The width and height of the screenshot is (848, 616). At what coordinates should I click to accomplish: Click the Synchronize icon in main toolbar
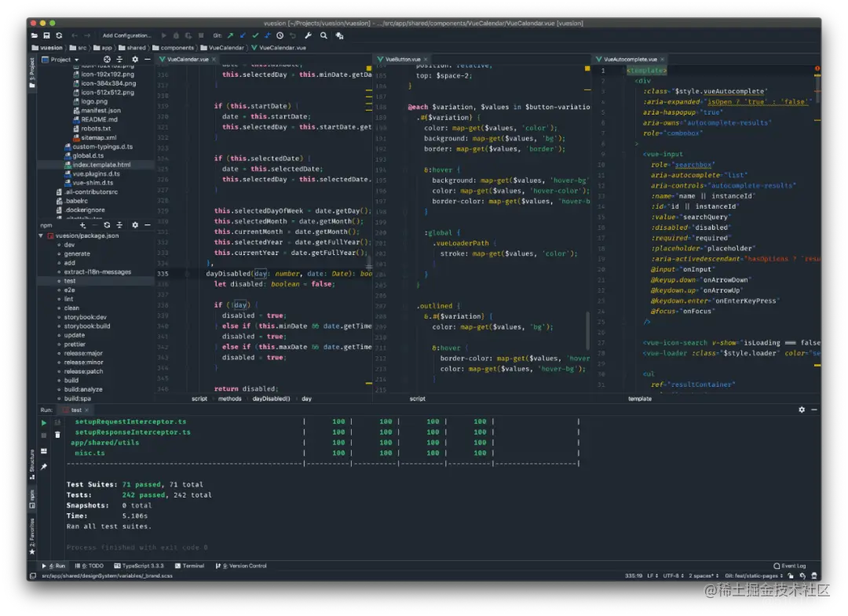(59, 35)
